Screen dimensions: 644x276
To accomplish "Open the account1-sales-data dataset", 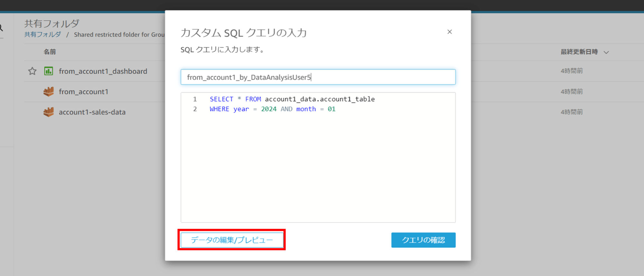I will 92,112.
